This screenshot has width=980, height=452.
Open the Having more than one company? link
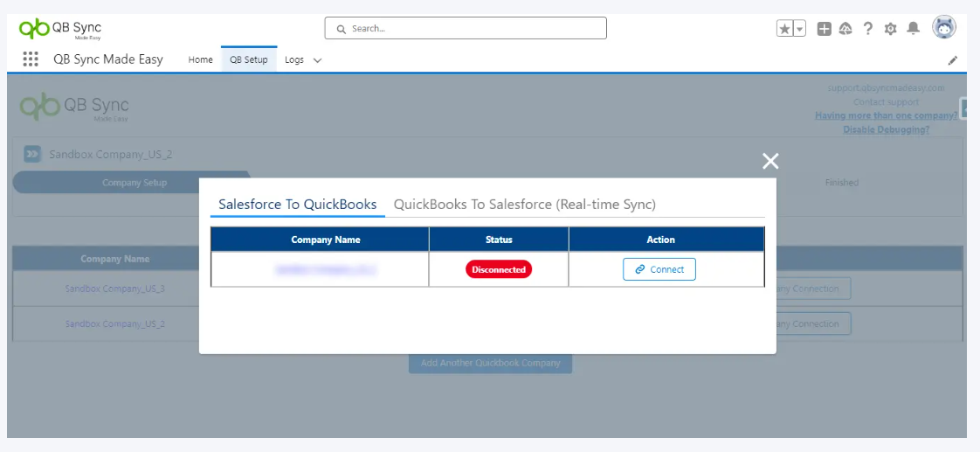(x=887, y=115)
